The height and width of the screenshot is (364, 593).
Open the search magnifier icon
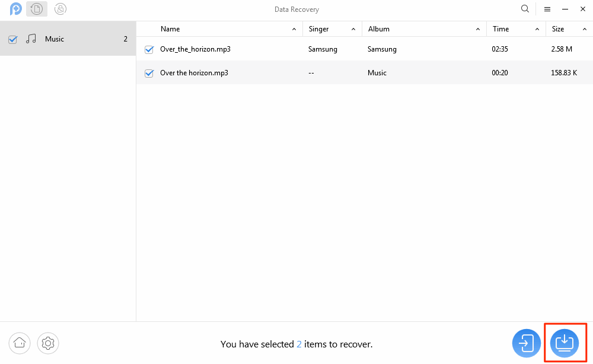tap(525, 9)
